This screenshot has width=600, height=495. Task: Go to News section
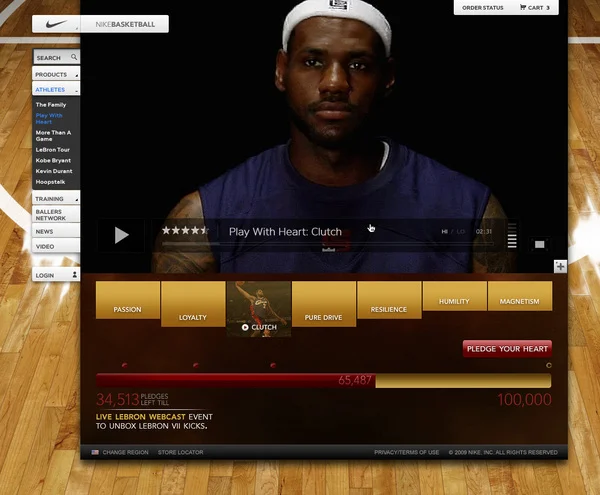click(x=56, y=231)
